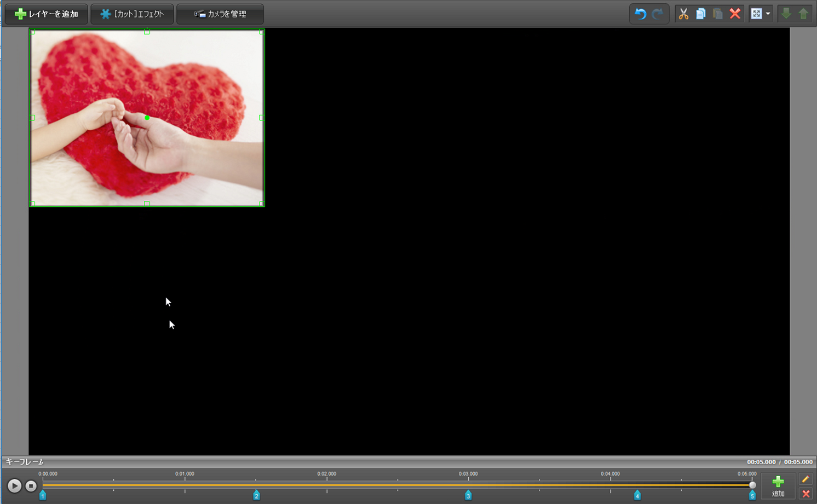Select keyframe marker 4 on the timeline
This screenshot has width=817, height=504.
(x=637, y=495)
